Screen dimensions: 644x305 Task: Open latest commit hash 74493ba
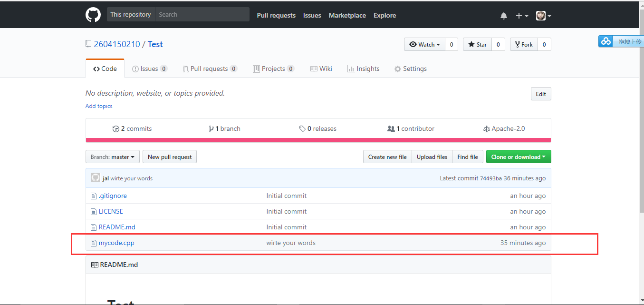coord(490,178)
